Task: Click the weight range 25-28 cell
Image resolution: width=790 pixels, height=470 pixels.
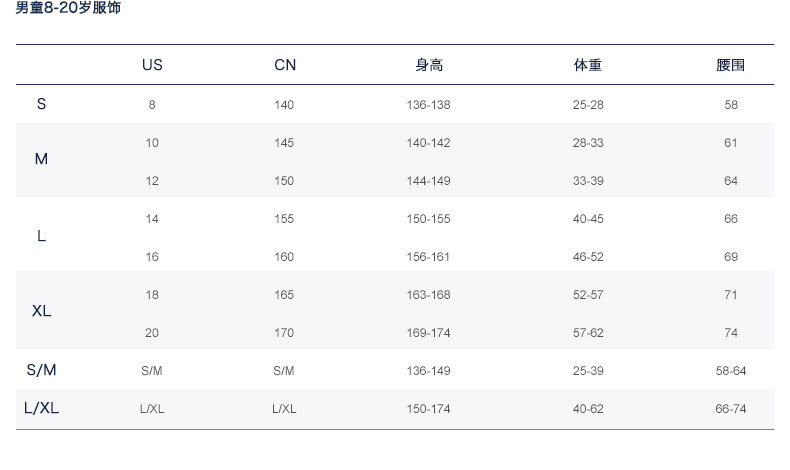Action: [x=588, y=105]
